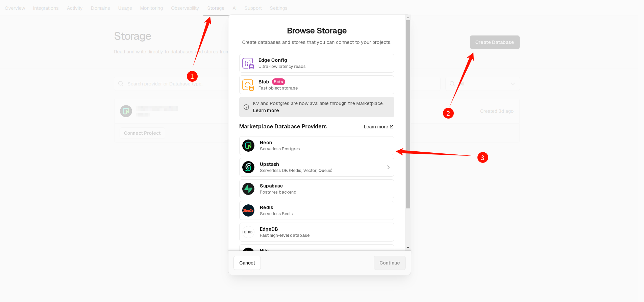
Task: Select the Redis provider logo
Action: [x=248, y=210]
